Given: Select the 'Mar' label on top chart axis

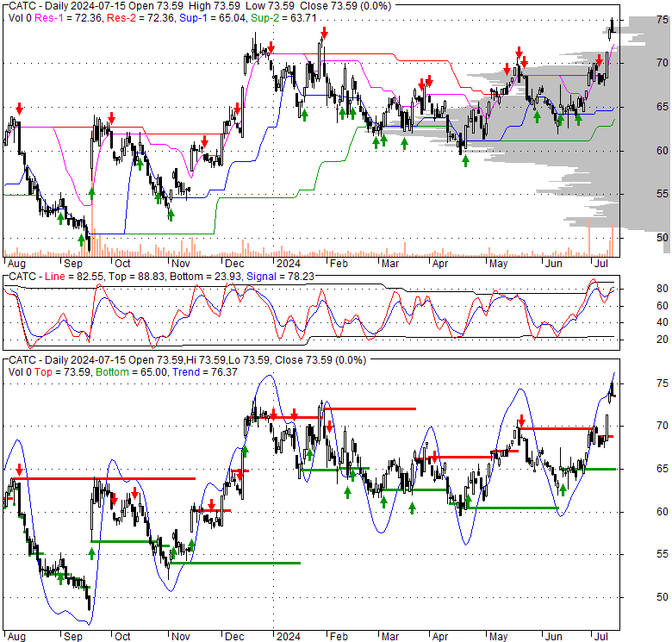Looking at the screenshot, I should coord(390,264).
